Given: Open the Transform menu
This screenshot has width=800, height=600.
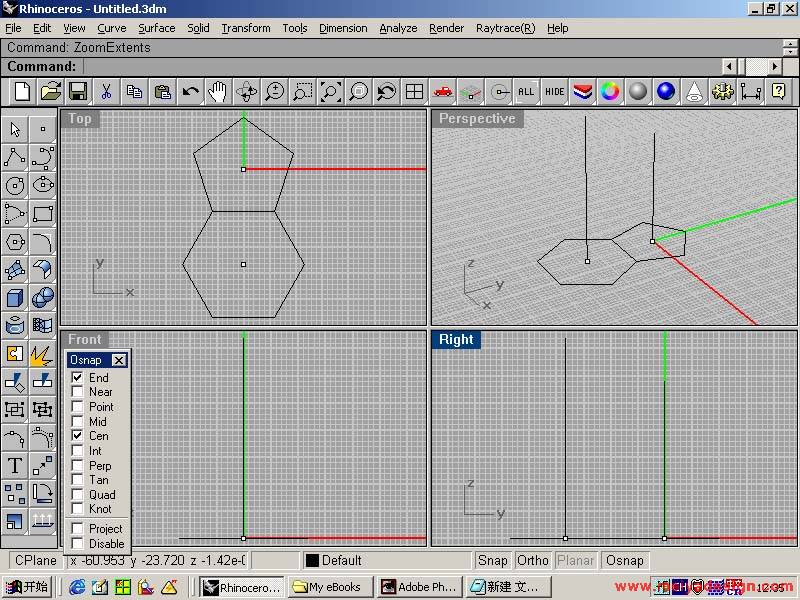Looking at the screenshot, I should tap(245, 28).
